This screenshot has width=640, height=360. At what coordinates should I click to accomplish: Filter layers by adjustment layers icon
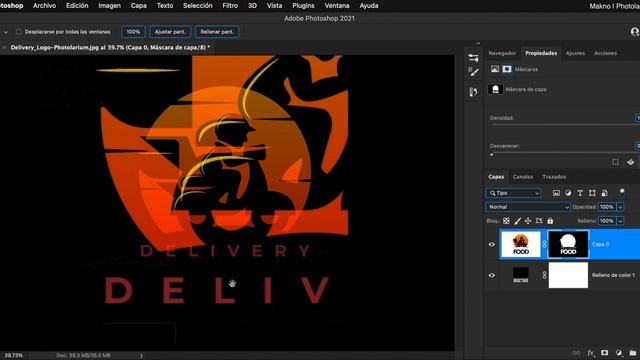[568, 193]
